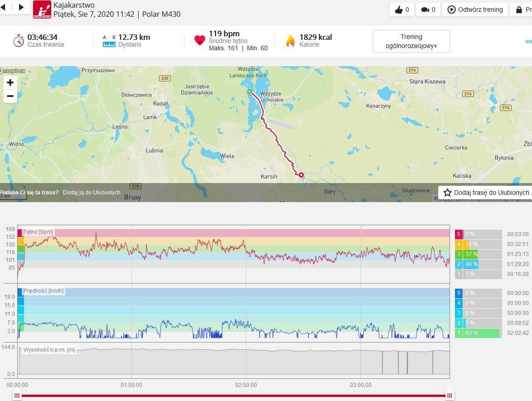This screenshot has width=532, height=401.
Task: Go to the next training with right arrow
Action: 21,7
